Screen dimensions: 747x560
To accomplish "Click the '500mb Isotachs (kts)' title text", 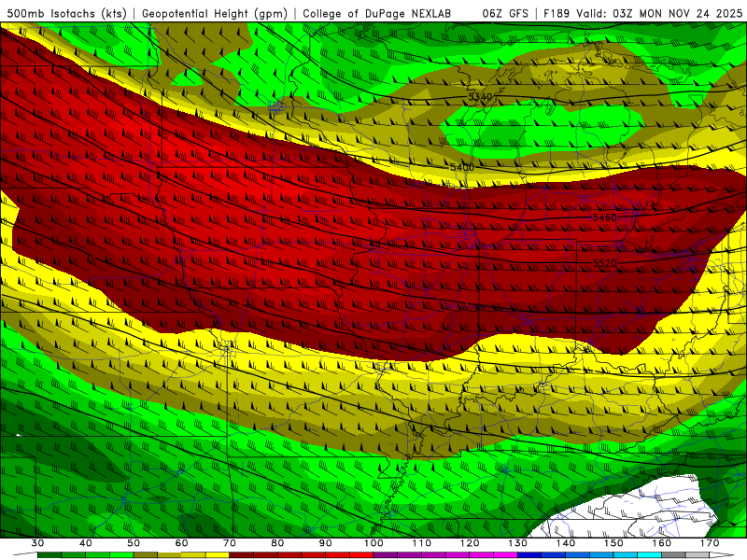I will click(66, 13).
